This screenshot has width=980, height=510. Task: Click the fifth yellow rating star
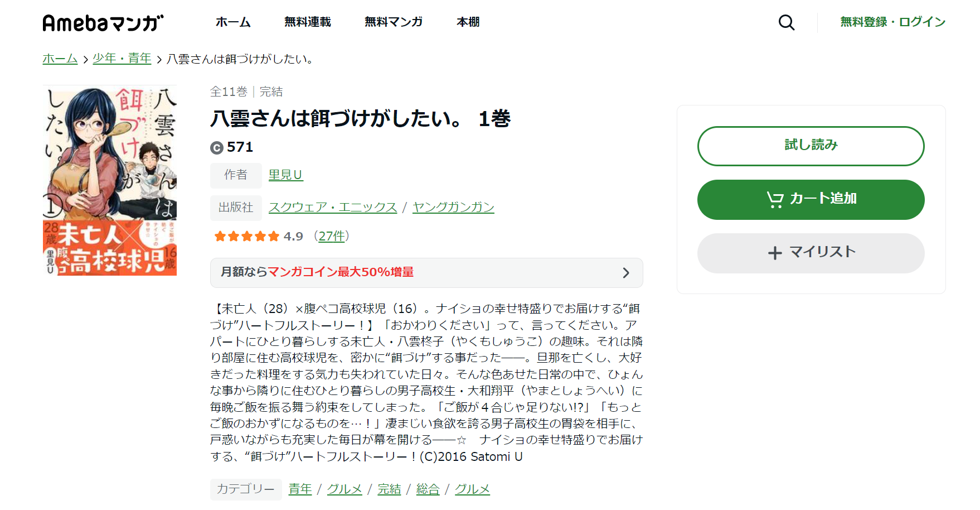(x=274, y=236)
